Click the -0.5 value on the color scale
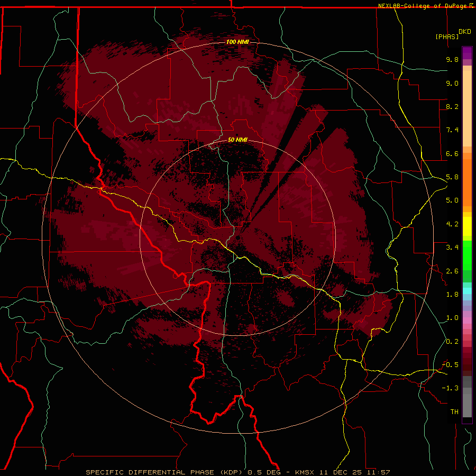 point(450,365)
